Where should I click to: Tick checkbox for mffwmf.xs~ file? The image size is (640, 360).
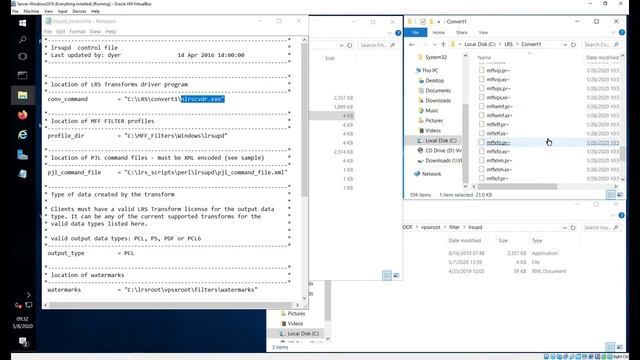[x=482, y=115]
